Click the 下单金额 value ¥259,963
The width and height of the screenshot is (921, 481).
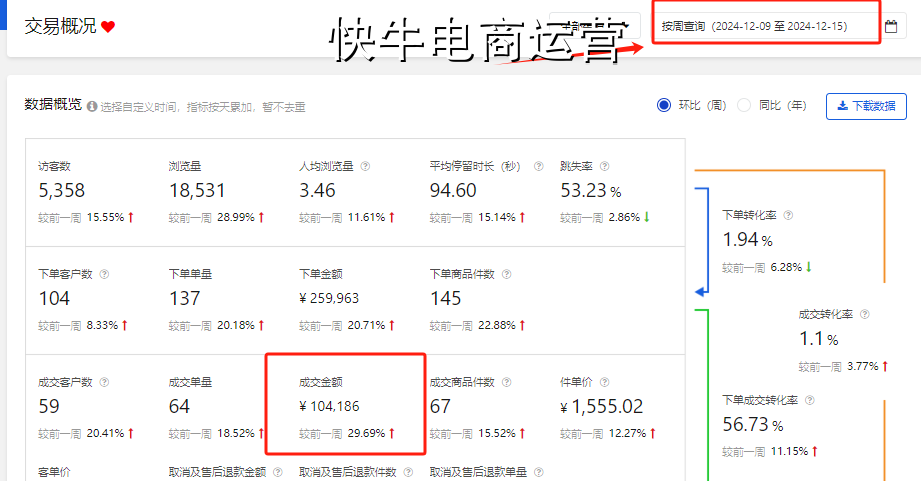click(x=329, y=298)
